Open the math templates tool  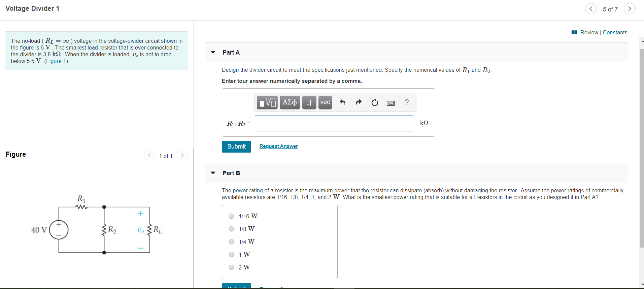pos(268,102)
